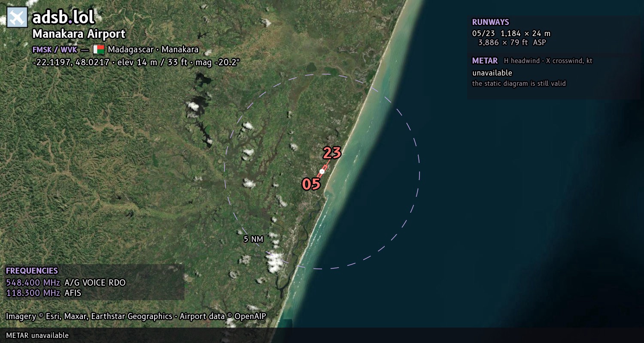Click the Manakara Airport heading
Screen dimensions: 644x343
[x=79, y=34]
